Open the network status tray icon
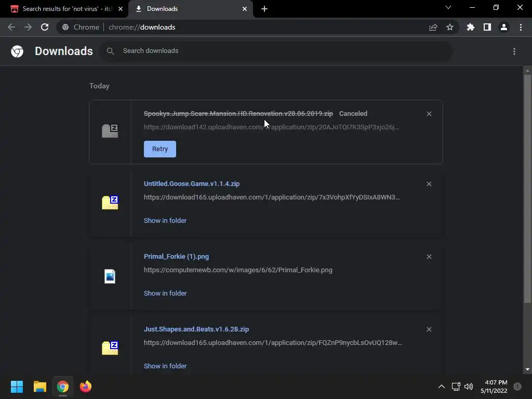The width and height of the screenshot is (532, 399). tap(456, 387)
